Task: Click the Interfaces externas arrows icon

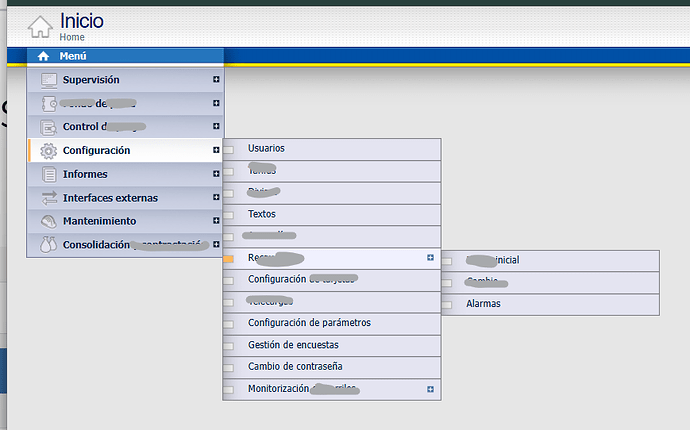Action: [49, 198]
